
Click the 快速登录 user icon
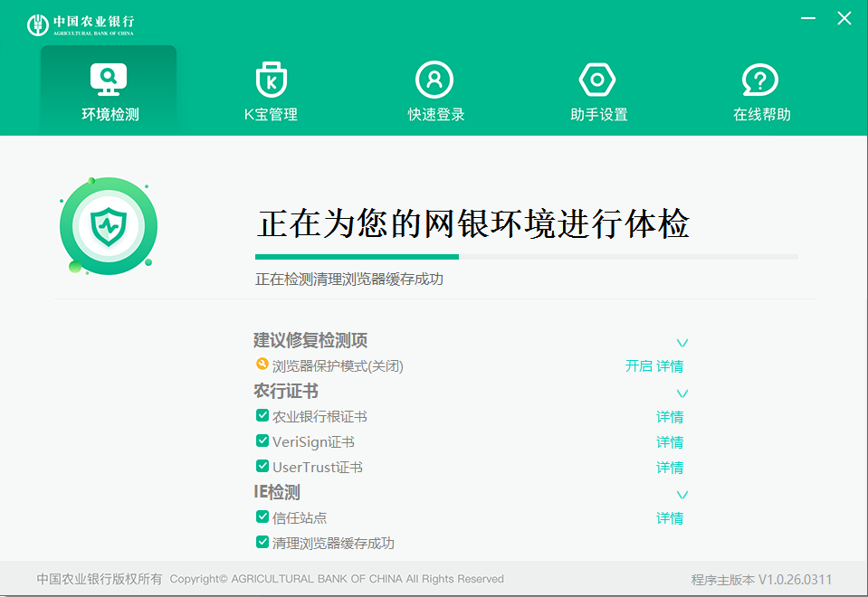(434, 80)
